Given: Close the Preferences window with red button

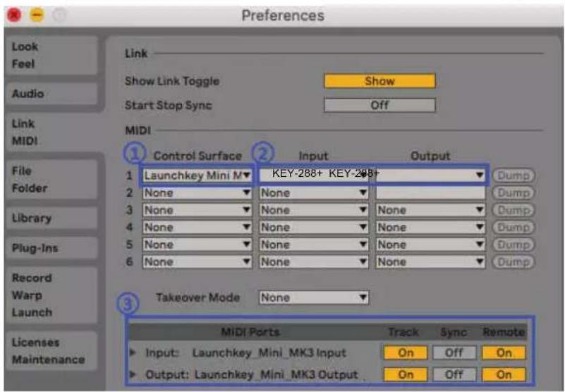Looking at the screenshot, I should (14, 15).
